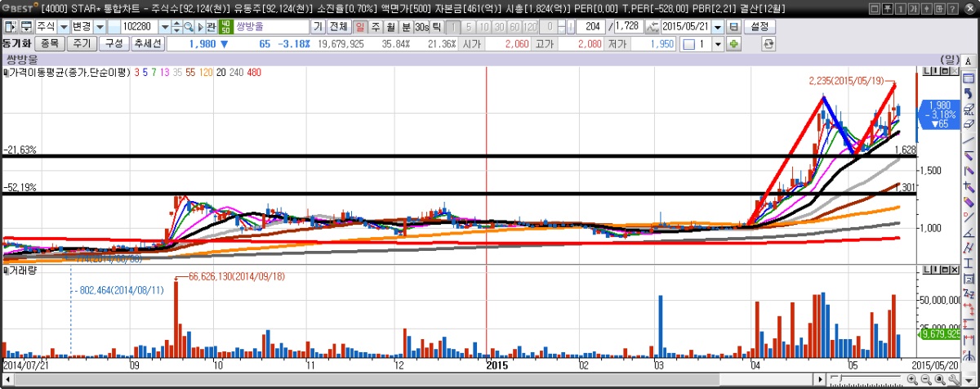The height and width of the screenshot is (389, 980).
Task: Click the zigzag icon beside 1,728 count
Action: point(652,27)
